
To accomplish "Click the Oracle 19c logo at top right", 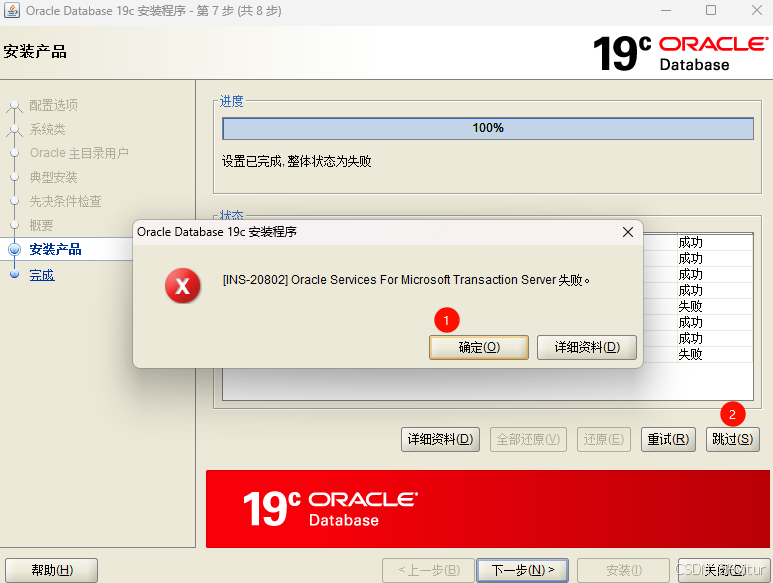I will coord(680,53).
